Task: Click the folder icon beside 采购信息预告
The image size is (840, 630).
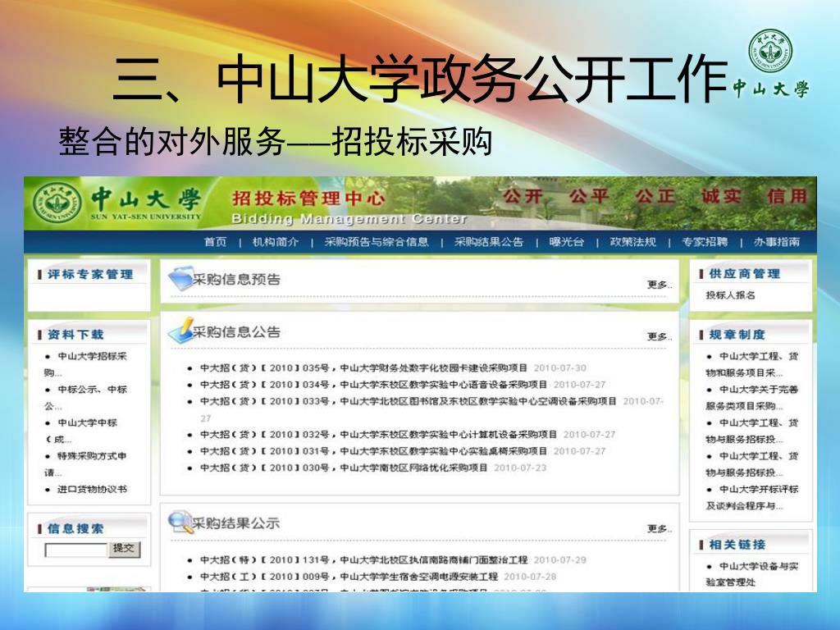Action: (x=180, y=277)
